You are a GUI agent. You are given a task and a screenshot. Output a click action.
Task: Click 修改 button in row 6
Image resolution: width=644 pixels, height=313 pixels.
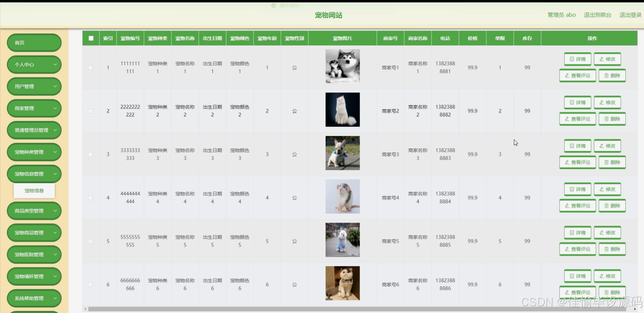607,276
